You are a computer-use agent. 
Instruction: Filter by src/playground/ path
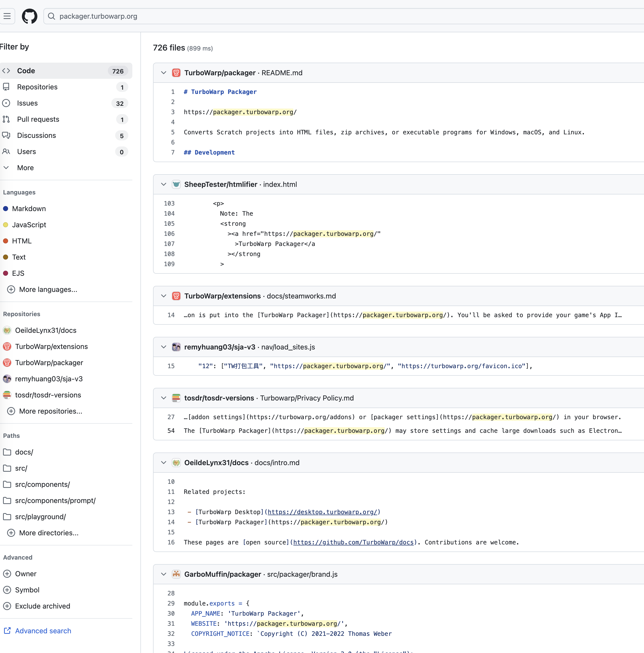pos(35,517)
